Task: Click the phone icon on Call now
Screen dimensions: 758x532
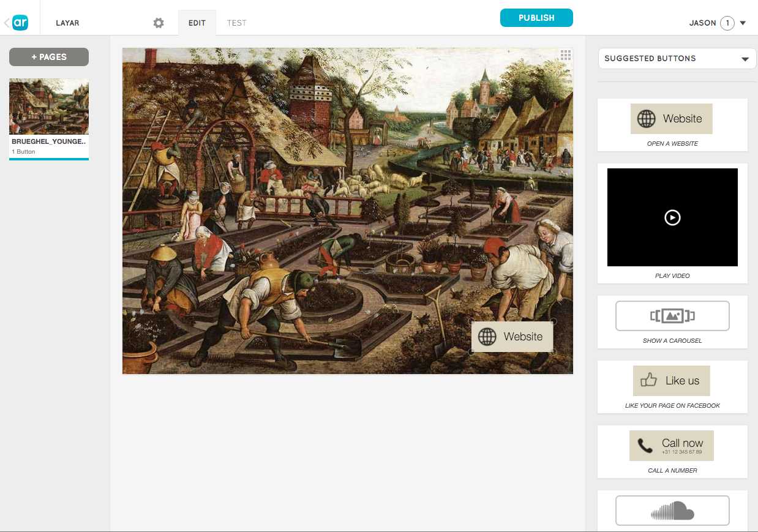Action: [x=645, y=446]
